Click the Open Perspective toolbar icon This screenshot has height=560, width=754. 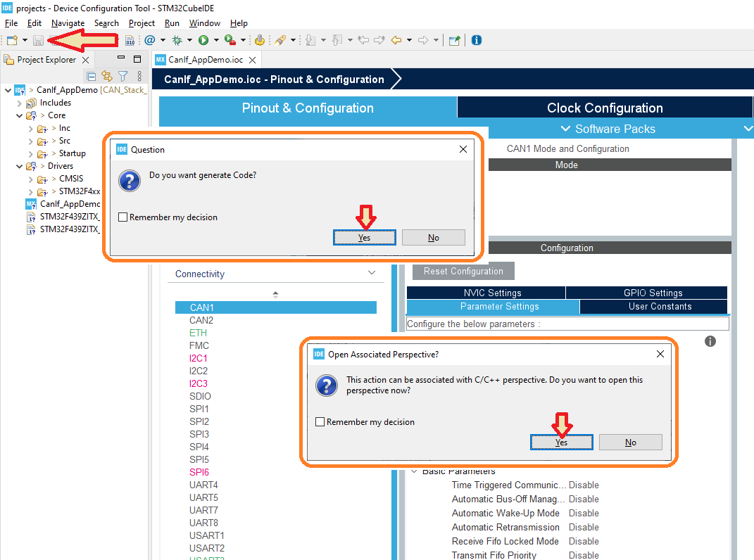coord(454,40)
